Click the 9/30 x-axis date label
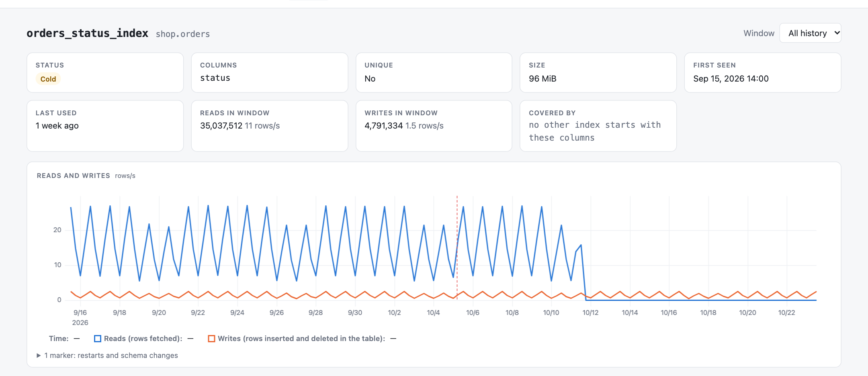Viewport: 868px width, 376px height. tap(355, 313)
